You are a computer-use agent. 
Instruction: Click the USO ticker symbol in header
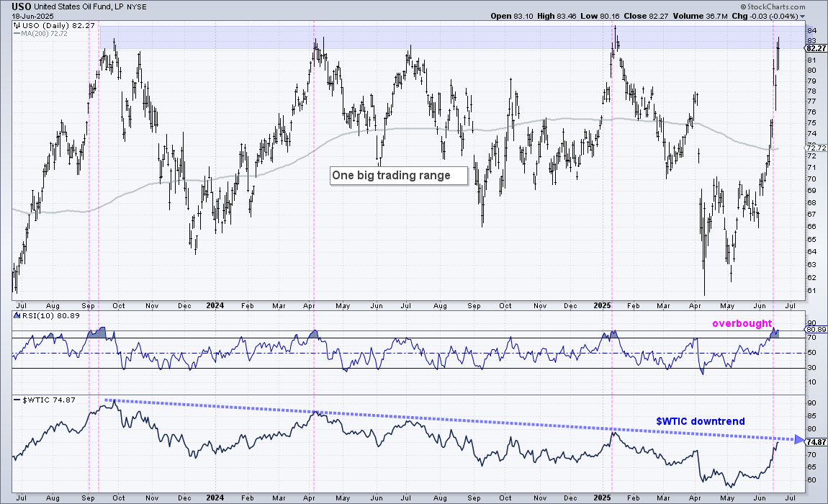pos(21,7)
